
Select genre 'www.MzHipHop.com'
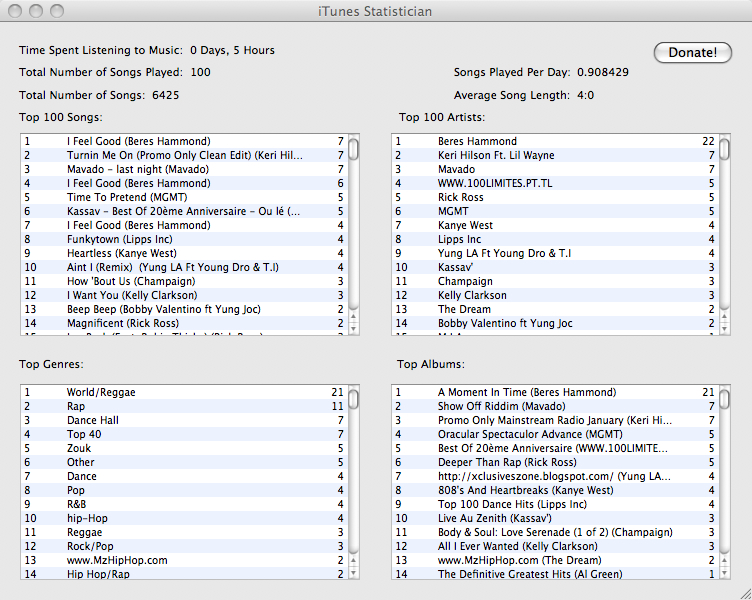point(185,560)
